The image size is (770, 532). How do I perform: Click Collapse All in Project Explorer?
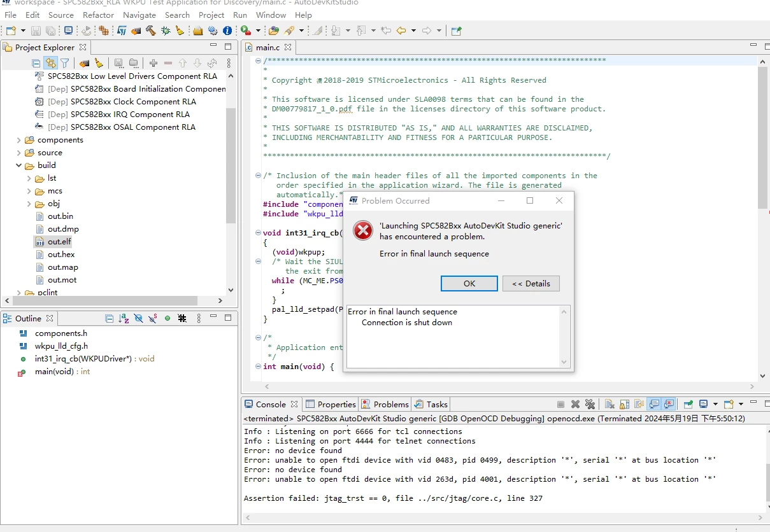pyautogui.click(x=36, y=63)
